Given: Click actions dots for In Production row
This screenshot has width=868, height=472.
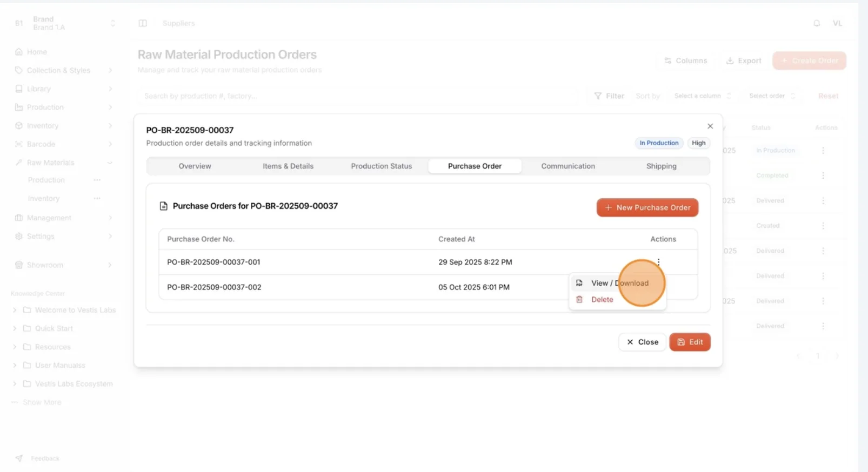Looking at the screenshot, I should pos(823,150).
